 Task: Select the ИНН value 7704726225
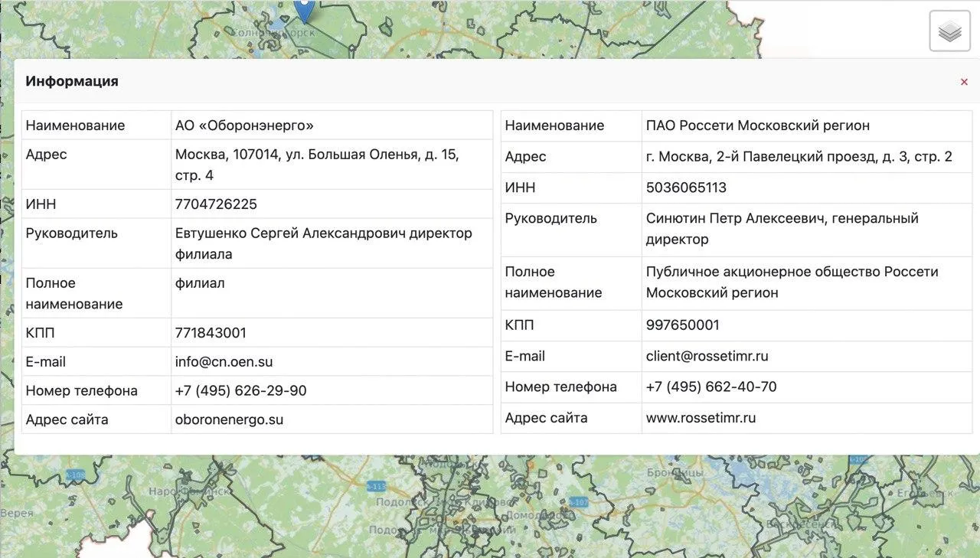216,204
